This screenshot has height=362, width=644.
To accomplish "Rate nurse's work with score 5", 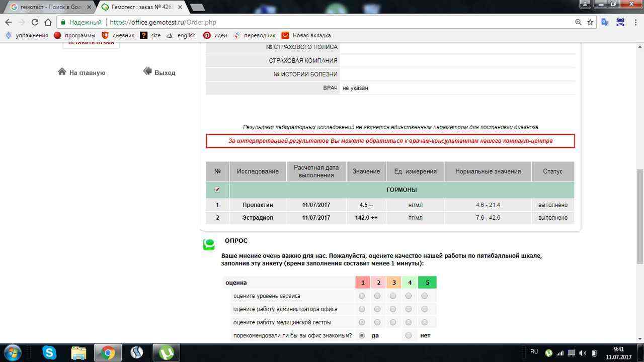I will [425, 322].
